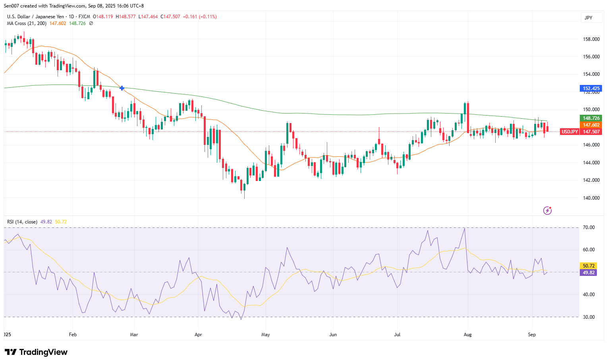Click the 154.000 price axis label
Viewport: 608px width, 364px height.
[591, 74]
